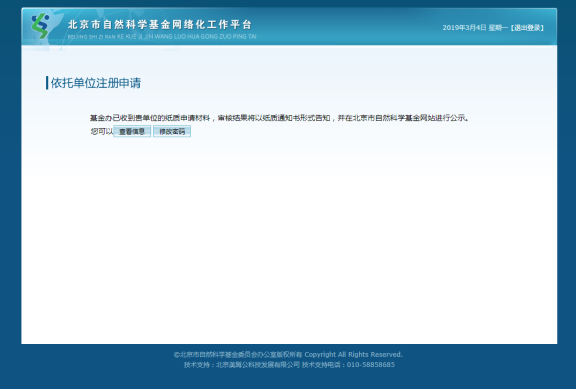Click the footer copyright line of 基金委员会办公室
This screenshot has width=576, height=389.
[238, 354]
